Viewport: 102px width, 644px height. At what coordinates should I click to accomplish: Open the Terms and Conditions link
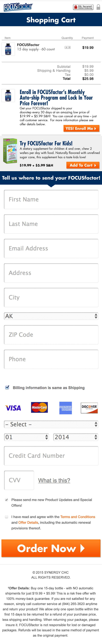pyautogui.click(x=78, y=517)
